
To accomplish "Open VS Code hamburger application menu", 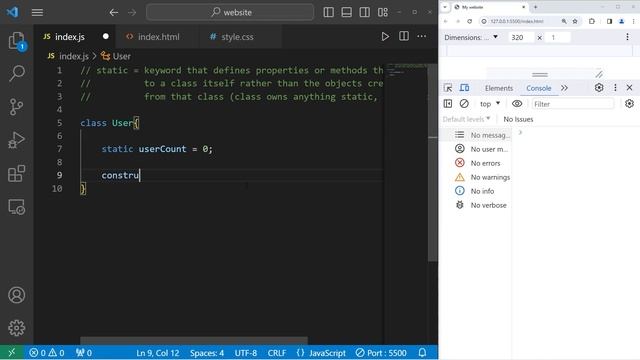I will click(x=37, y=13).
